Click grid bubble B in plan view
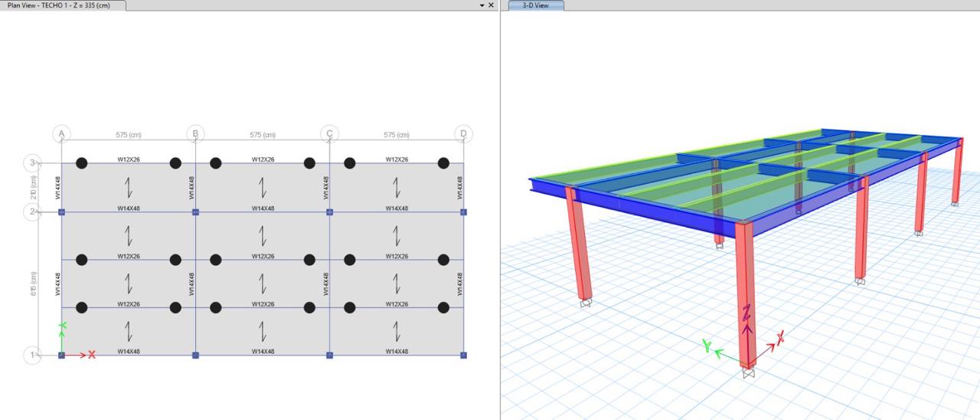Viewport: 980px width, 420px height. 195,134
